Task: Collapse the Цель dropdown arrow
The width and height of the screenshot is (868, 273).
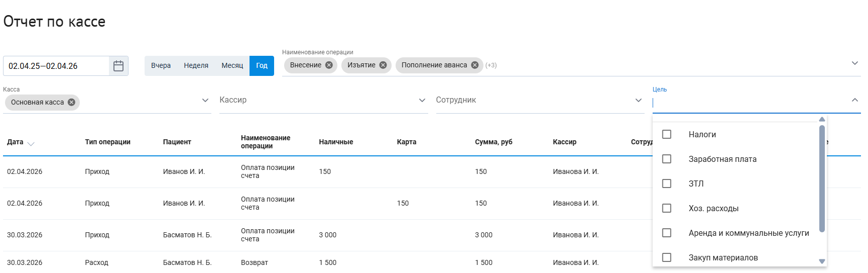Action: pos(855,100)
